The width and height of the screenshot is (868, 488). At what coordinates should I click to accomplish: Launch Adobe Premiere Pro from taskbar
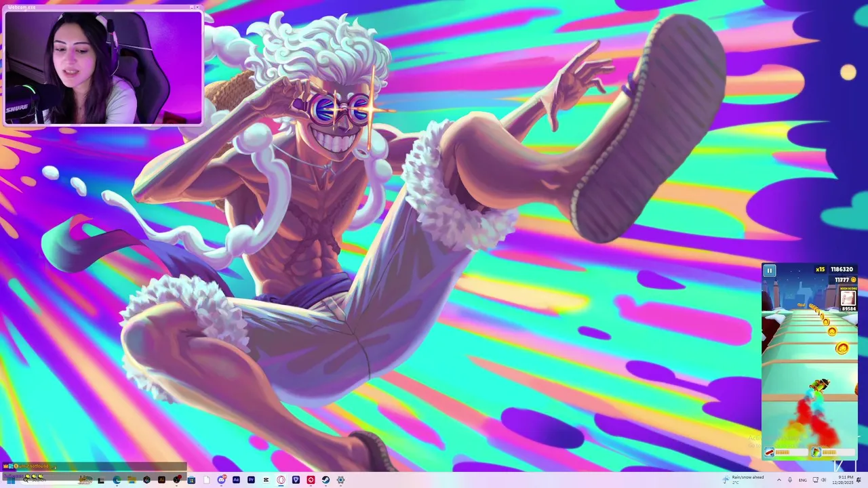[x=251, y=480]
